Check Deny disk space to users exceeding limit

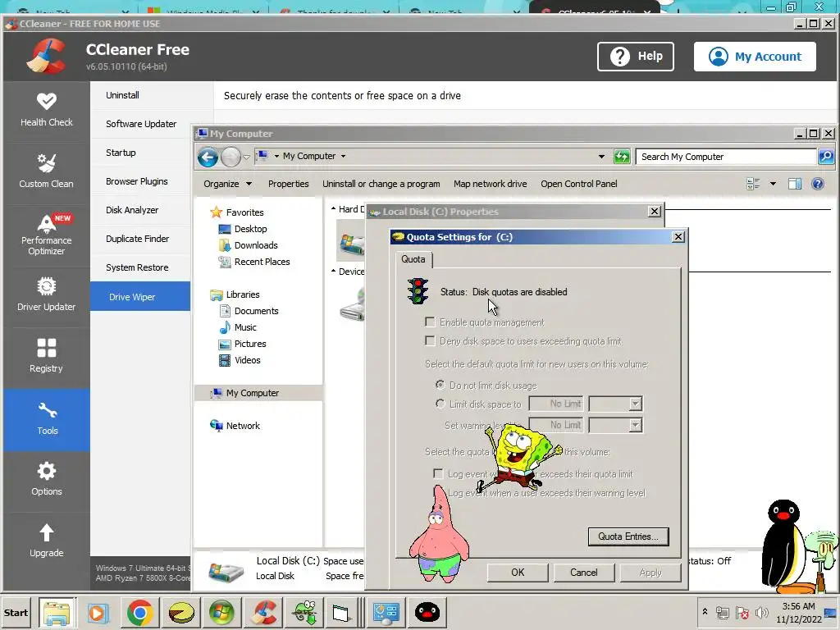[x=430, y=340]
